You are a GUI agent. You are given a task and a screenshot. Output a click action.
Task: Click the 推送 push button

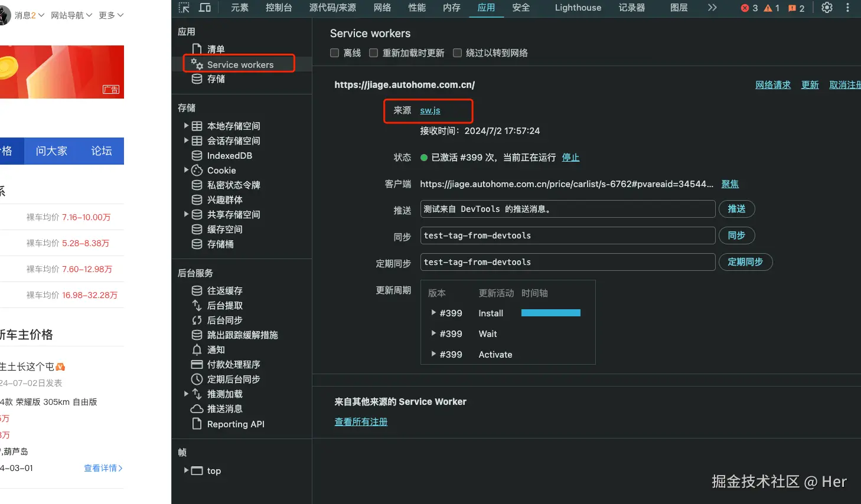(x=736, y=209)
